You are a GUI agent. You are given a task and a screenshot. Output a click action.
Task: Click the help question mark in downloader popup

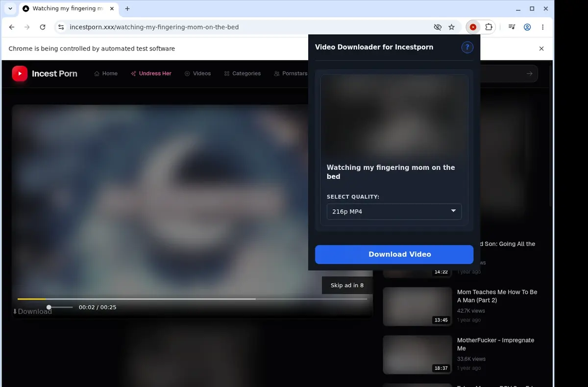pyautogui.click(x=467, y=47)
